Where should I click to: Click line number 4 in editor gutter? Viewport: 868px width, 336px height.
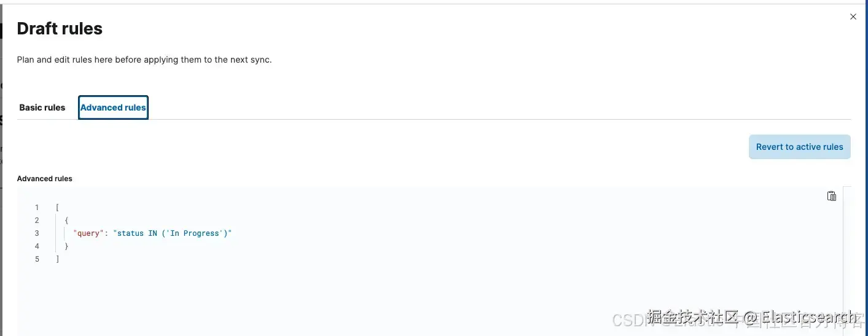[x=37, y=246]
